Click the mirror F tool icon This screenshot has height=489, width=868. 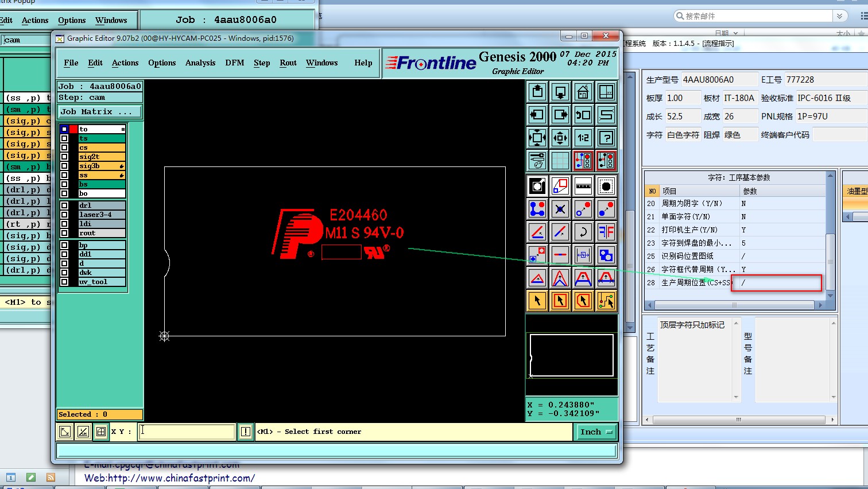click(x=606, y=232)
